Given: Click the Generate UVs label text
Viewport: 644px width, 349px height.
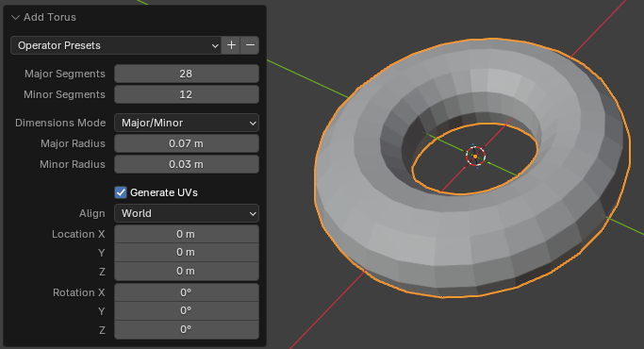Looking at the screenshot, I should pos(164,192).
